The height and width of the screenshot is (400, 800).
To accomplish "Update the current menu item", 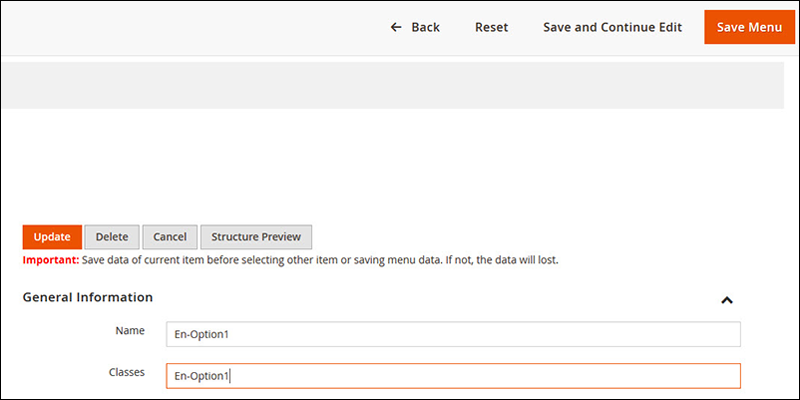I will [x=52, y=237].
